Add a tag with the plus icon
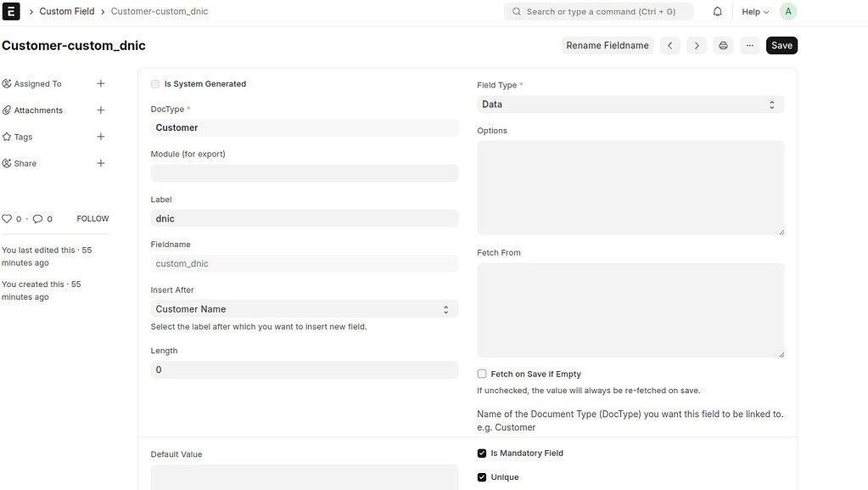Viewport: 868px width, 490px height. [101, 137]
